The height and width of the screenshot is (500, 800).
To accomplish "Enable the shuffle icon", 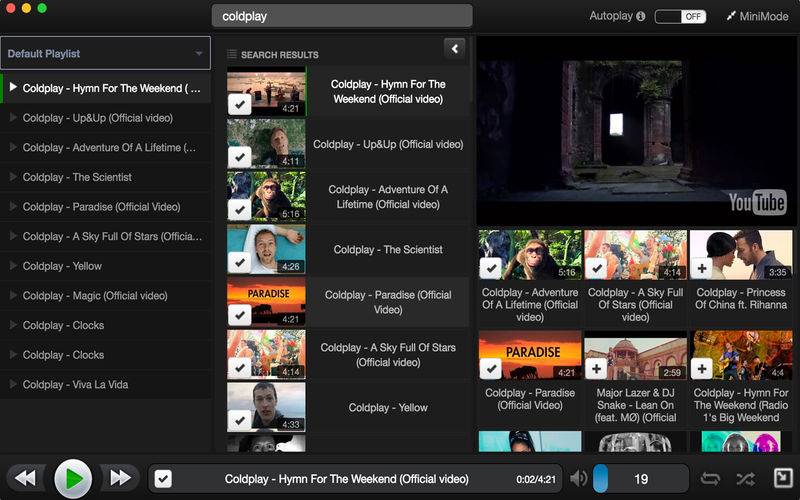I will pyautogui.click(x=745, y=479).
